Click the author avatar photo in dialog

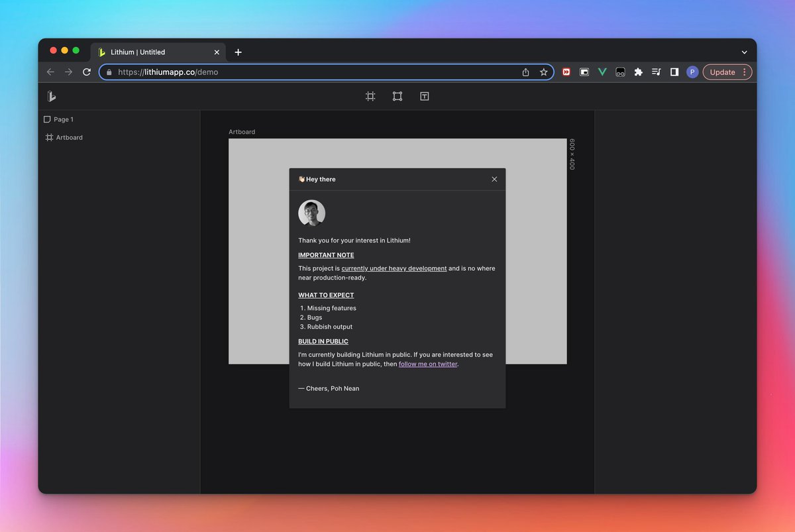pos(311,213)
